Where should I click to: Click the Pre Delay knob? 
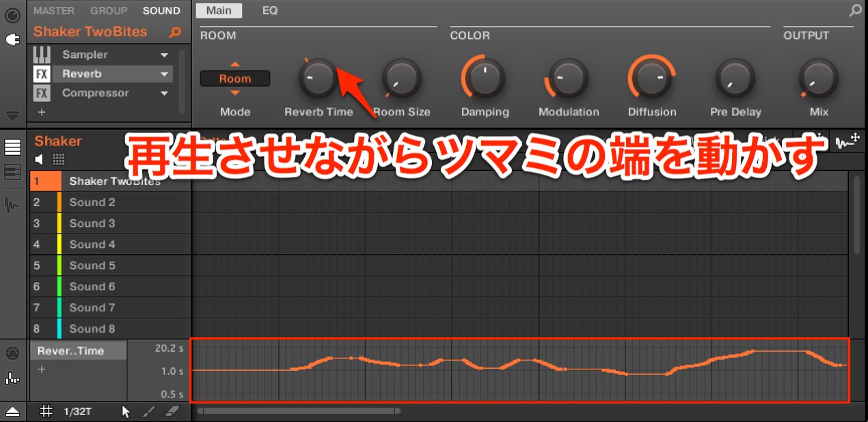[735, 78]
